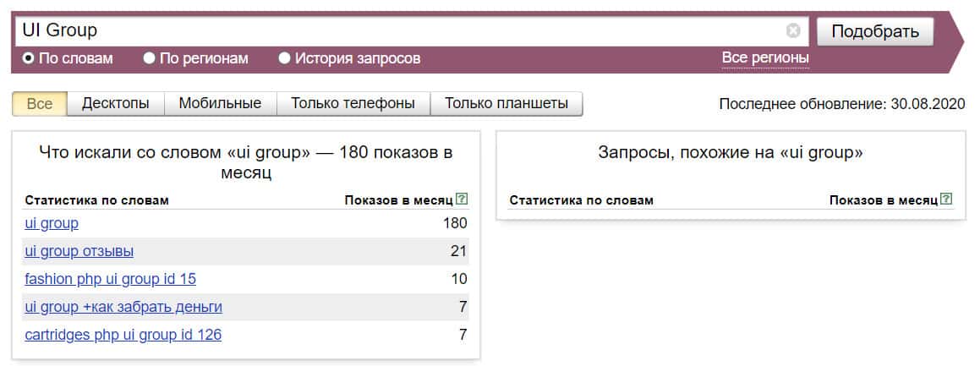Screen dimensions: 980x366
Task: Click 'fashion php ui group id 15' link
Action: coord(110,279)
